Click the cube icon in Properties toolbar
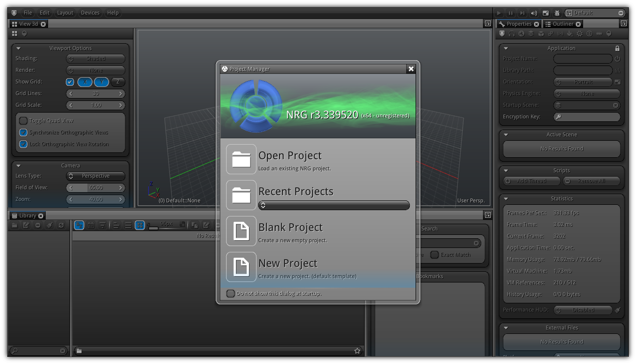 pyautogui.click(x=541, y=34)
